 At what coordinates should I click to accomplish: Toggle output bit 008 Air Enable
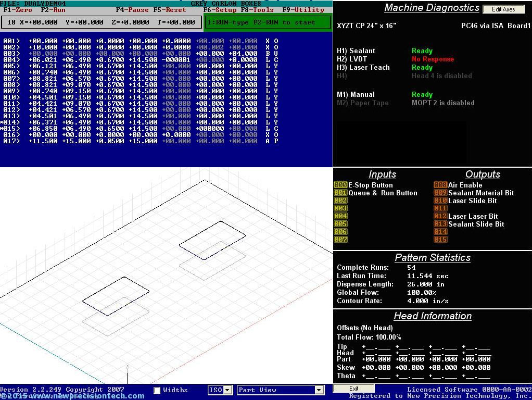[x=440, y=185]
